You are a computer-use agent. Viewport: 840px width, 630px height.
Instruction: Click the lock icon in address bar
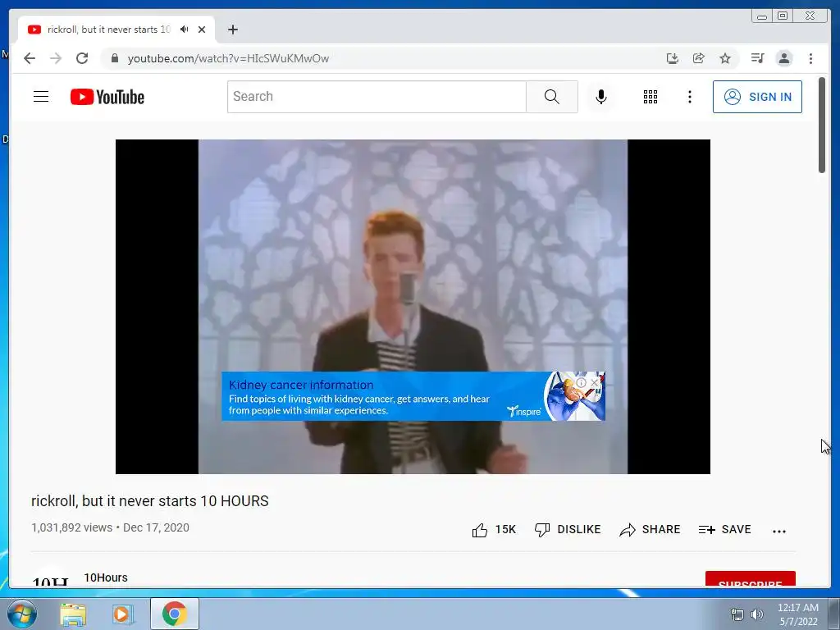click(x=114, y=58)
